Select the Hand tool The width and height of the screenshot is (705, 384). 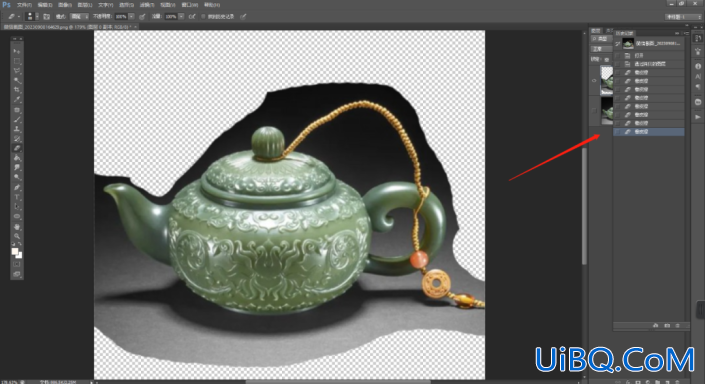(x=17, y=227)
